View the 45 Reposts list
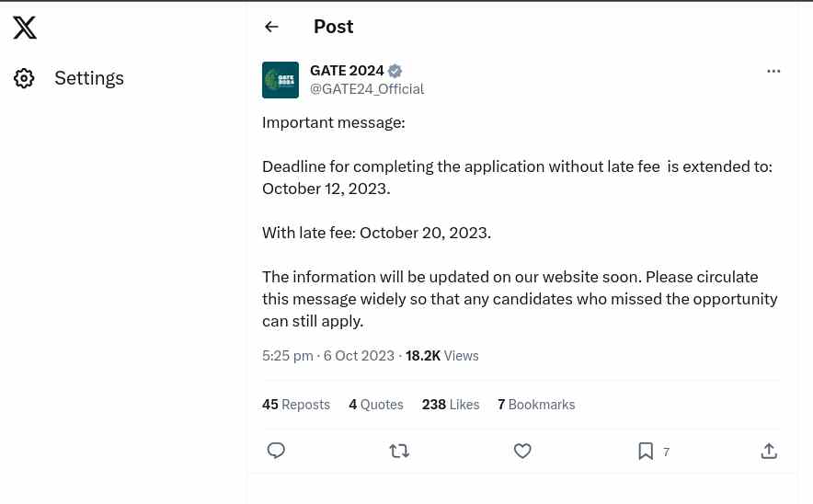The image size is (813, 504). pyautogui.click(x=296, y=405)
